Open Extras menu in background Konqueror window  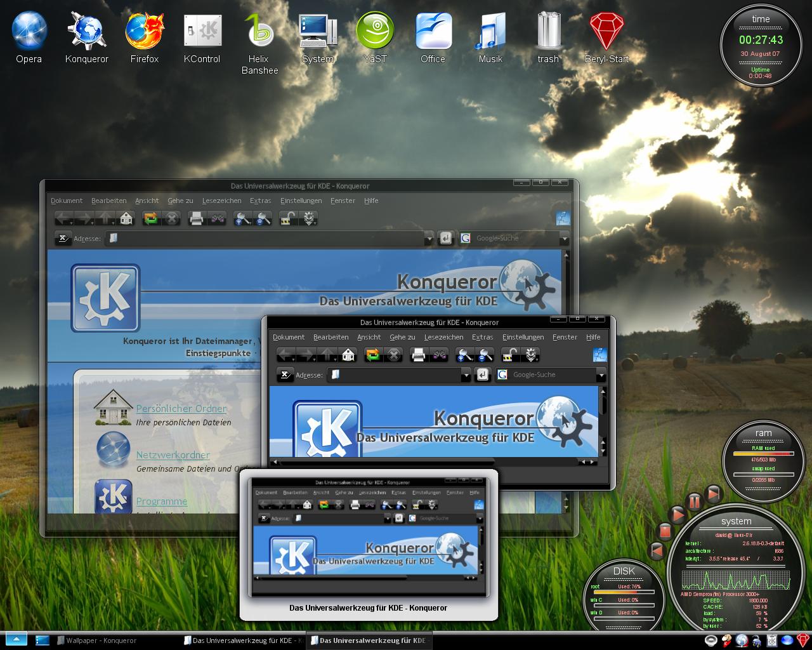pos(260,201)
